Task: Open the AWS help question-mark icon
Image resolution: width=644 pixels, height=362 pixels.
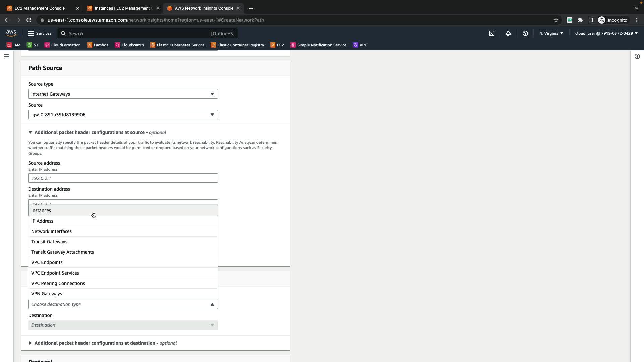Action: click(x=525, y=33)
